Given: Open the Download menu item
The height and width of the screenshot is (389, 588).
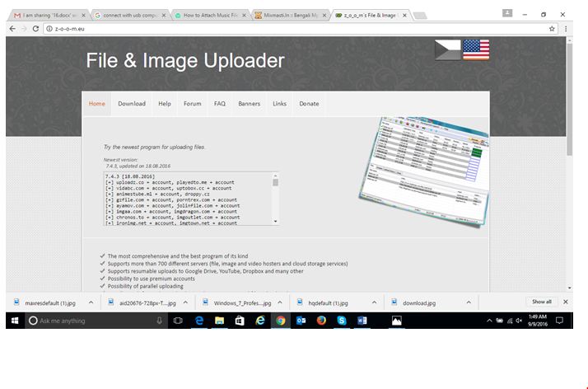Looking at the screenshot, I should 132,104.
